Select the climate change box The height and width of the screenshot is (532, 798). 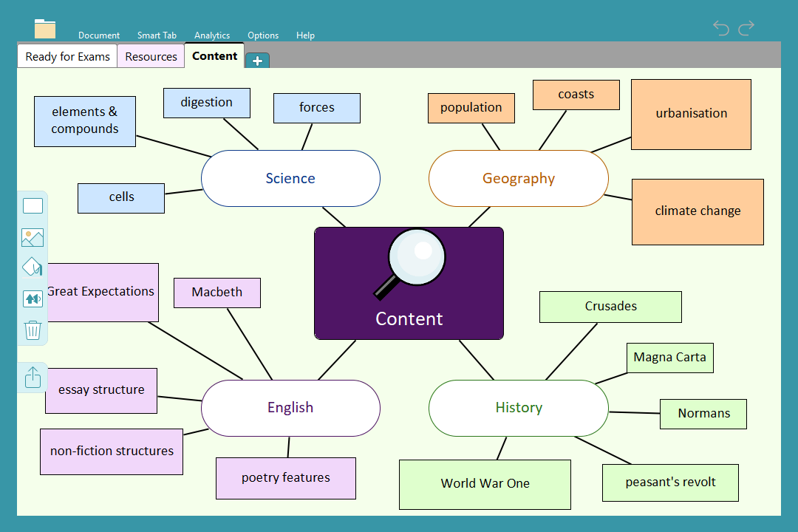pos(698,211)
